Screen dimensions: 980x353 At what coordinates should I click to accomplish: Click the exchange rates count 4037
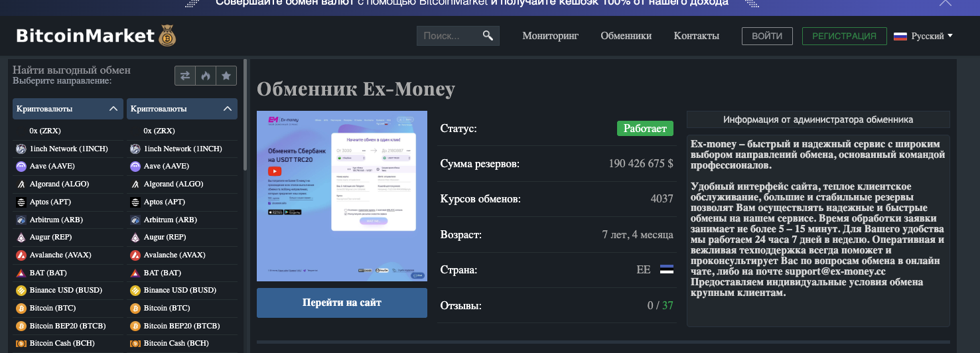pyautogui.click(x=662, y=199)
